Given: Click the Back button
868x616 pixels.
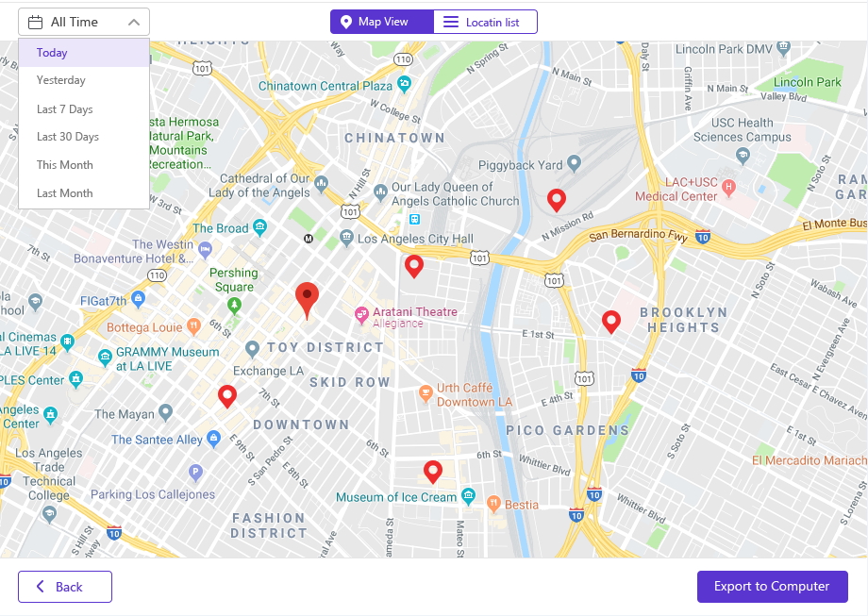Looking at the screenshot, I should [x=65, y=587].
